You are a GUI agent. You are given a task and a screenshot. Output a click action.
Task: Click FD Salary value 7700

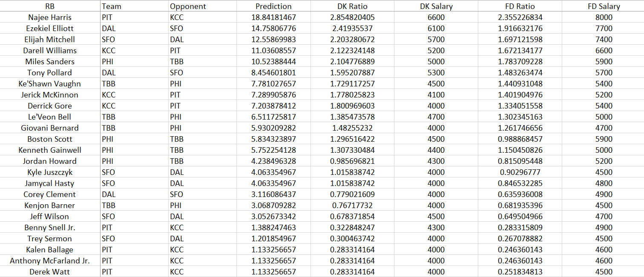603,29
